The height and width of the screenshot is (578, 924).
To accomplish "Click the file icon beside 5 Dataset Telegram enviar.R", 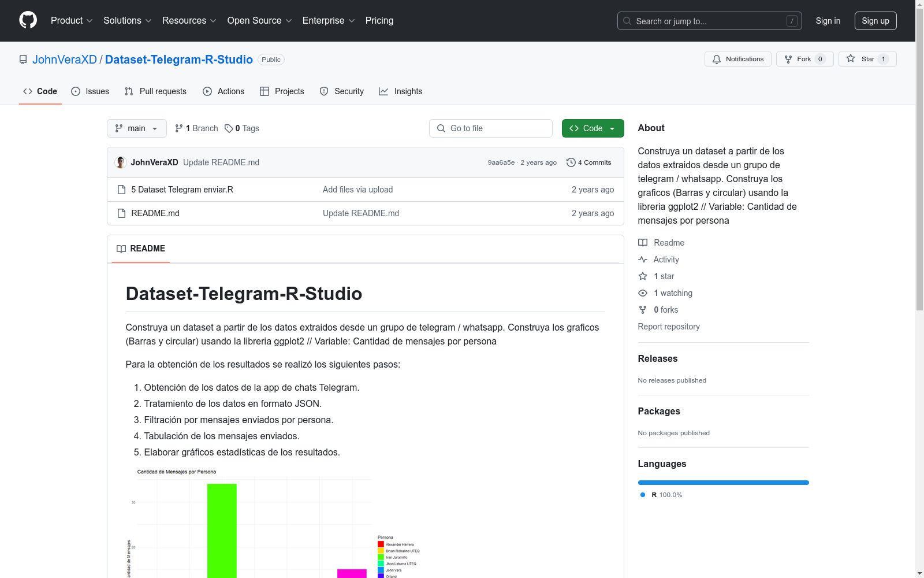I will click(121, 190).
